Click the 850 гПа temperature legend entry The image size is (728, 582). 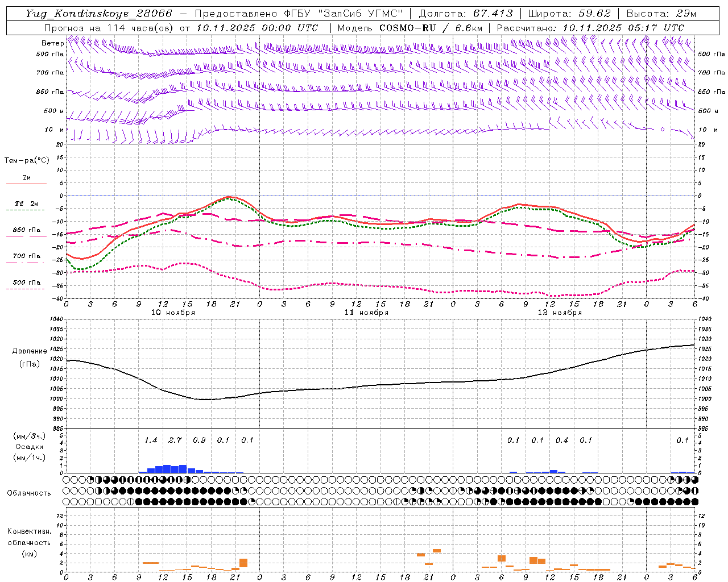click(27, 230)
